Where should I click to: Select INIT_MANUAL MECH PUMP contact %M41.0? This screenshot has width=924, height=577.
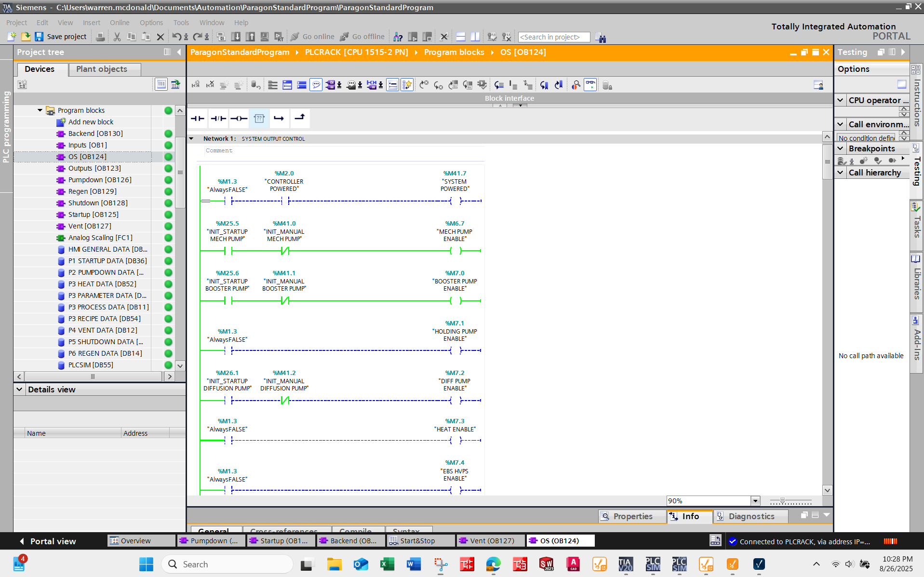pos(285,251)
